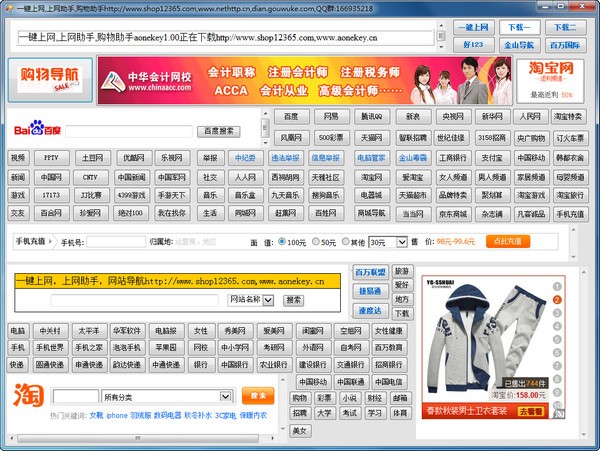The image size is (600, 451).
Task: Open the 购物导航 shopping guide image button
Action: click(x=50, y=80)
